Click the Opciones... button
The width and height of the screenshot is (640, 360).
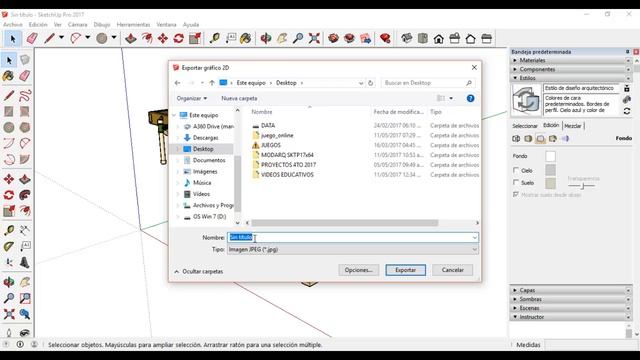(358, 270)
